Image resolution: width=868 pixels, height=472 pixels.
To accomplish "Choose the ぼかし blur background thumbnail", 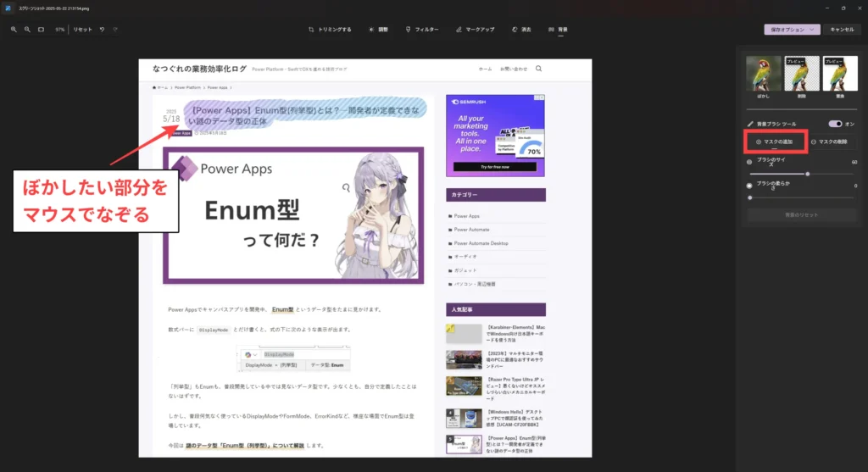I will pos(764,73).
